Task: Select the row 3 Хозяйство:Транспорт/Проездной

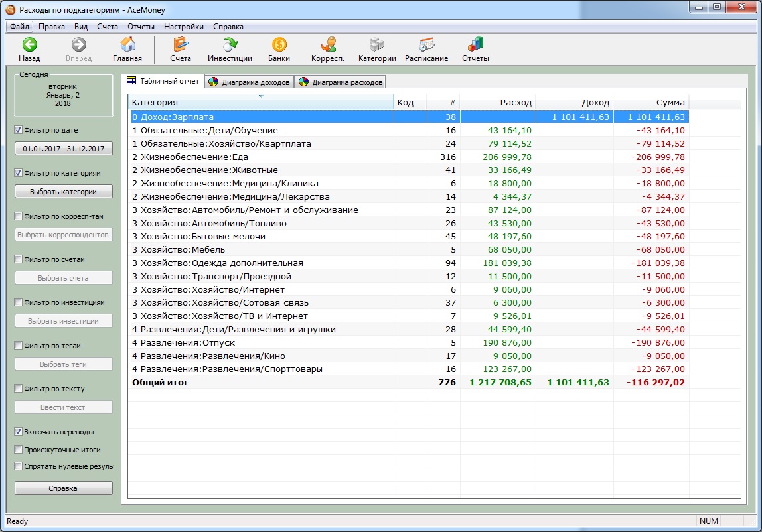Action: (409, 277)
